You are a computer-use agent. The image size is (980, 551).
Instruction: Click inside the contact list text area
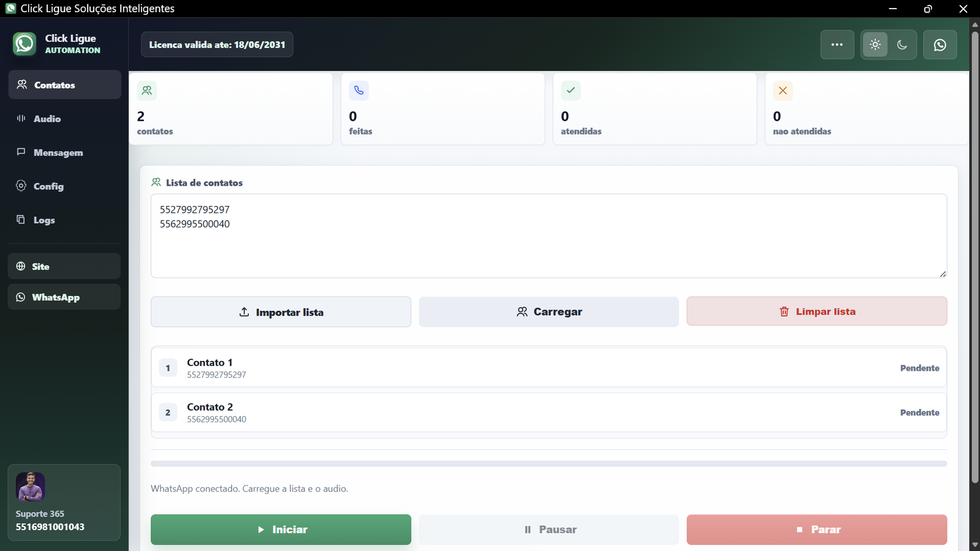click(549, 236)
